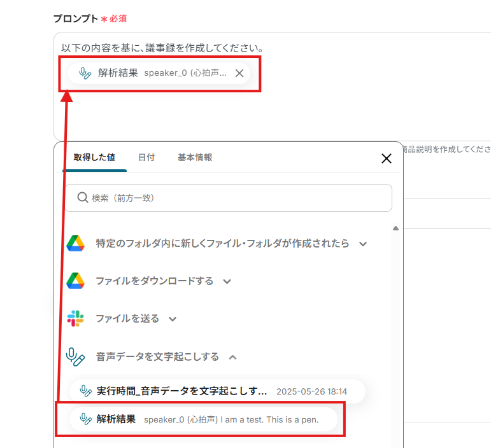Viewport: 491px width, 448px height.
Task: Select the 基本情報 tab
Action: pyautogui.click(x=195, y=157)
